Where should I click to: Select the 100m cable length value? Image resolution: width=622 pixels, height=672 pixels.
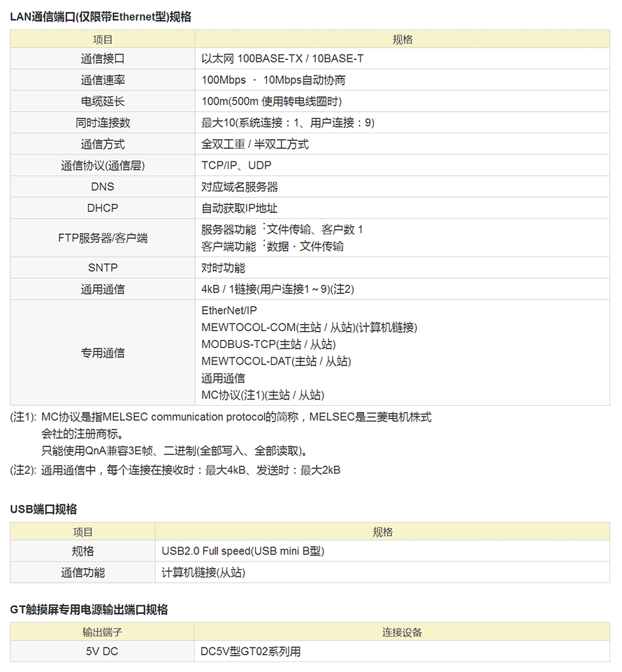271,101
